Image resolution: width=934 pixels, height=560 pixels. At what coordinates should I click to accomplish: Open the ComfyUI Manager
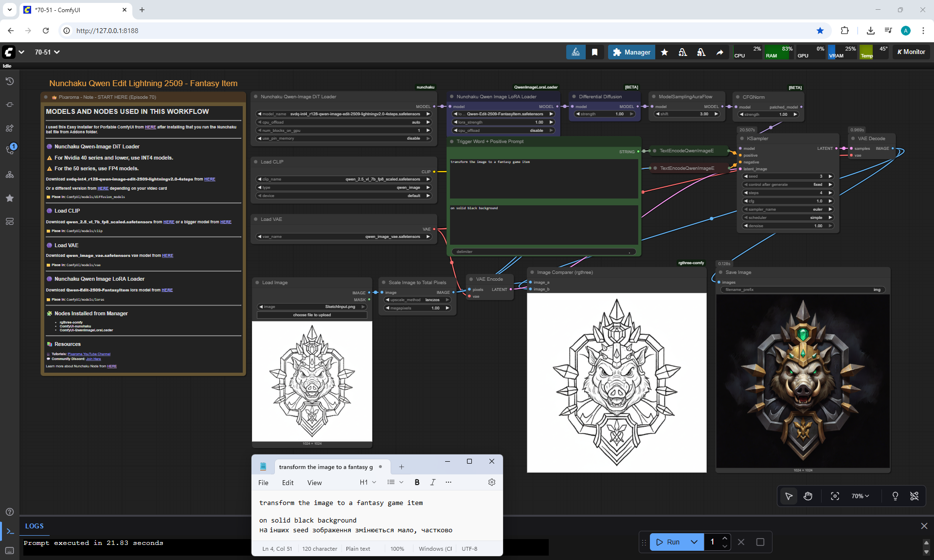pos(631,52)
